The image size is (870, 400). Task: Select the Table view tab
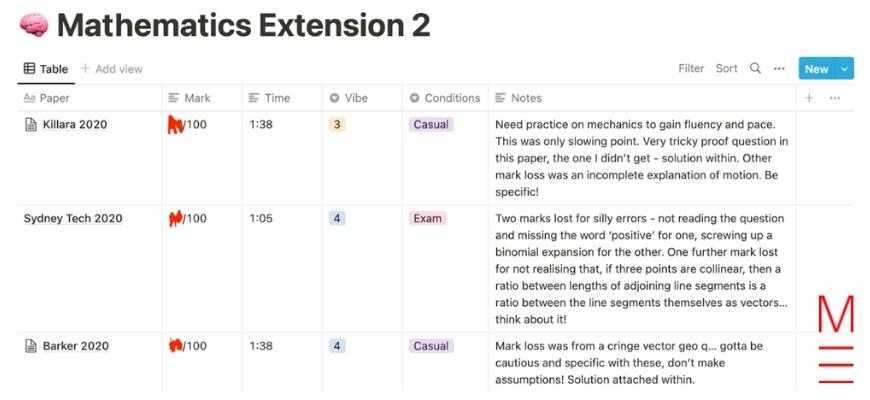tap(45, 69)
